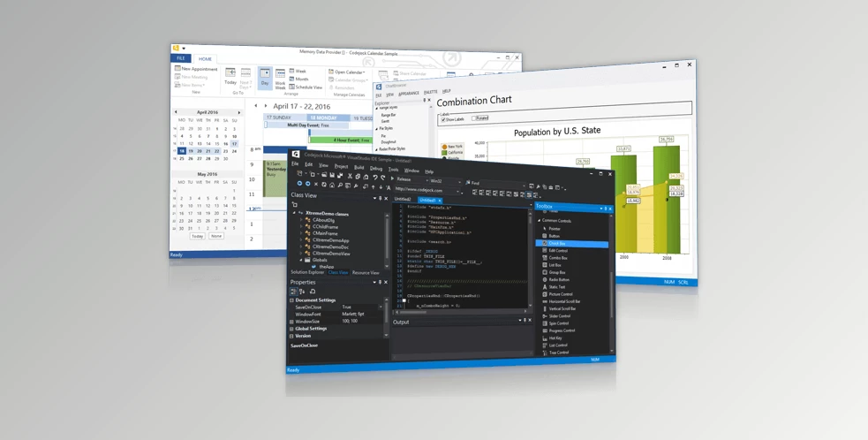This screenshot has height=440, width=868.
Task: Click the blue Back navigation icon in IDE
Action: pos(299,184)
